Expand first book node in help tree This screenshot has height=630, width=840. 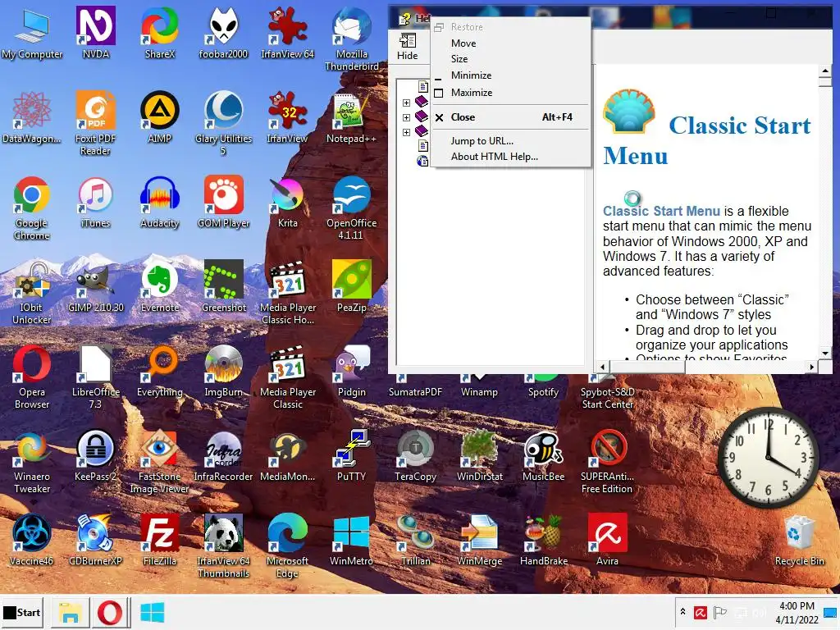(x=406, y=103)
